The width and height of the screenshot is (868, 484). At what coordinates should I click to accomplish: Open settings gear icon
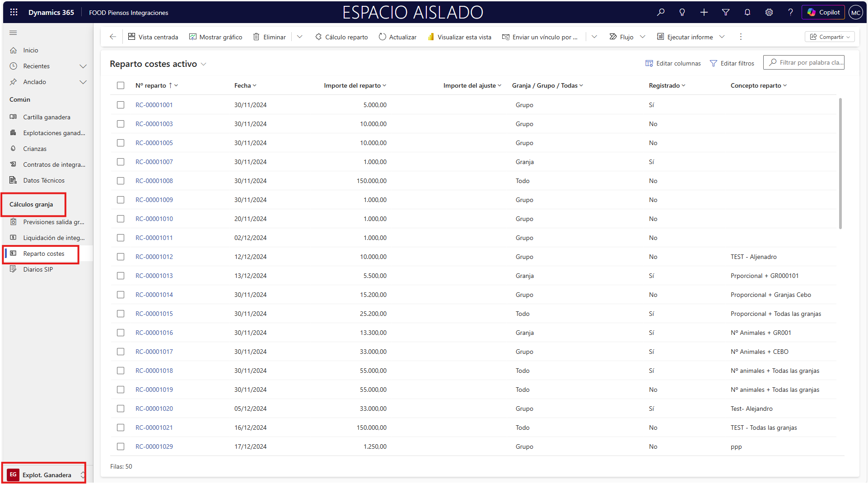[x=769, y=12]
